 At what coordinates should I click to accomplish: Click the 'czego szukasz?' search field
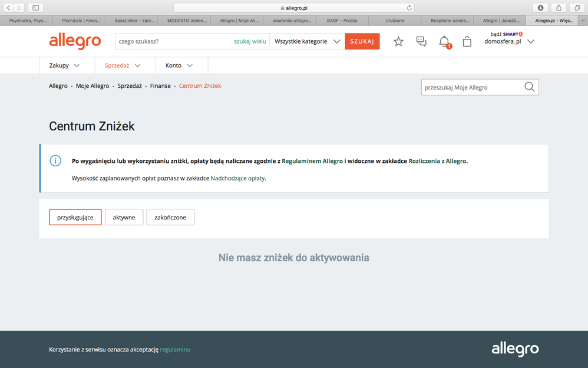pos(174,42)
